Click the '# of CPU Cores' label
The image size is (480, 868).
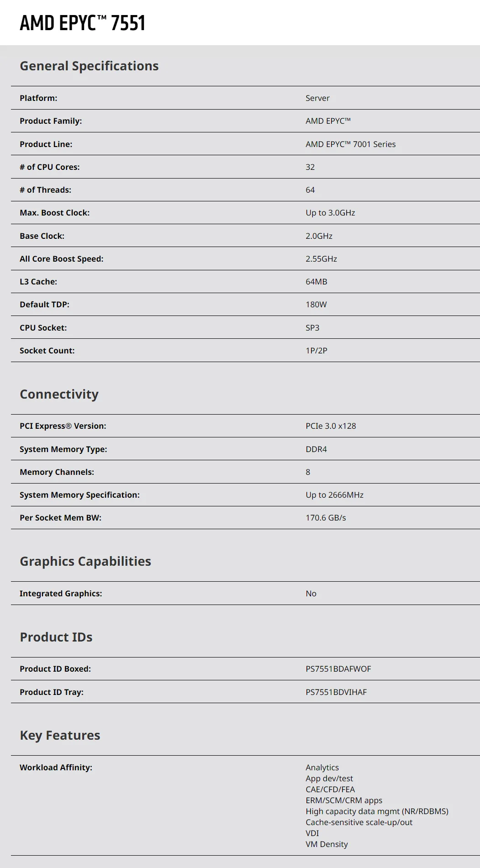pyautogui.click(x=49, y=167)
